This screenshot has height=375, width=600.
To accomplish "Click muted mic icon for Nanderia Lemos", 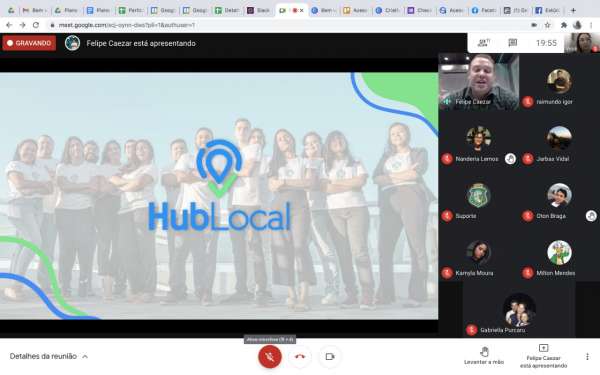I will pyautogui.click(x=447, y=159).
